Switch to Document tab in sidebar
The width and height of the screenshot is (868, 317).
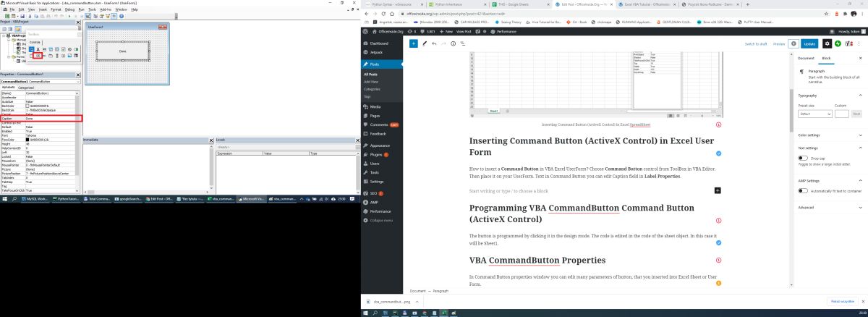tap(806, 58)
